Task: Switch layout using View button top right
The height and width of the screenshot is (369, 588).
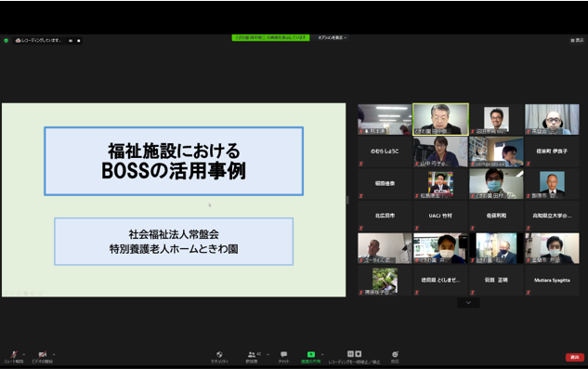Action: point(577,40)
